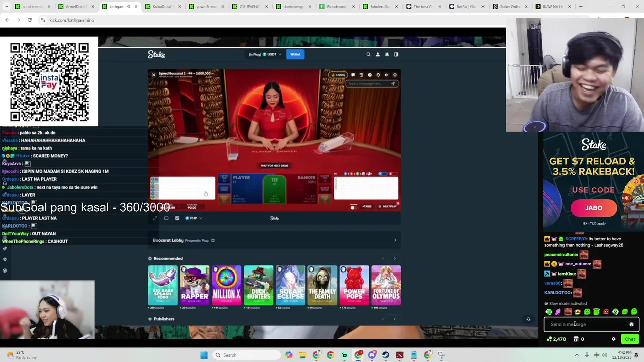Switch to sunshinemel browser tab
Screen dimensions: 644x362
point(33,7)
